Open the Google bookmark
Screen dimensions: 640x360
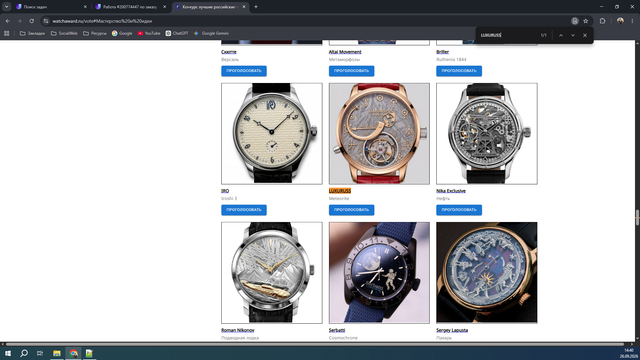pyautogui.click(x=122, y=33)
